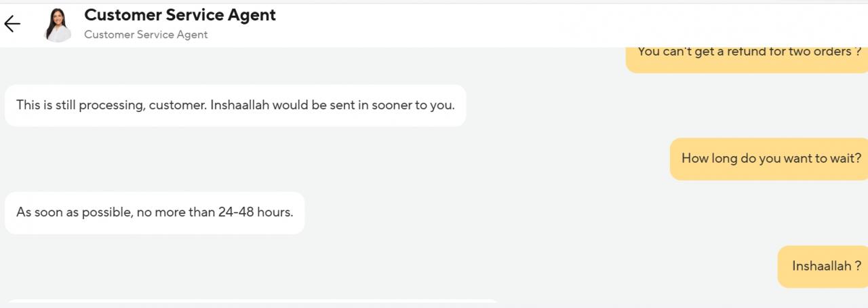Viewport: 868px width, 308px height.
Task: Click the partially visible message bubble at the bottom
Action: (x=251, y=303)
